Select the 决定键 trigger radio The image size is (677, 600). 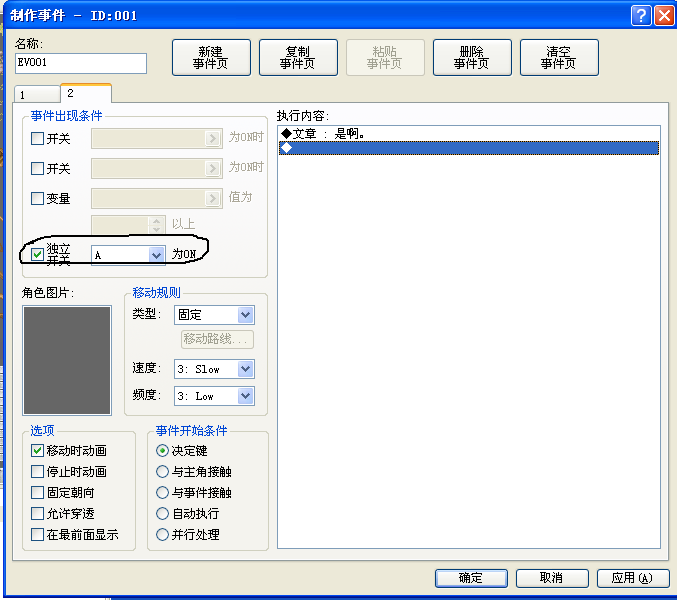point(162,451)
